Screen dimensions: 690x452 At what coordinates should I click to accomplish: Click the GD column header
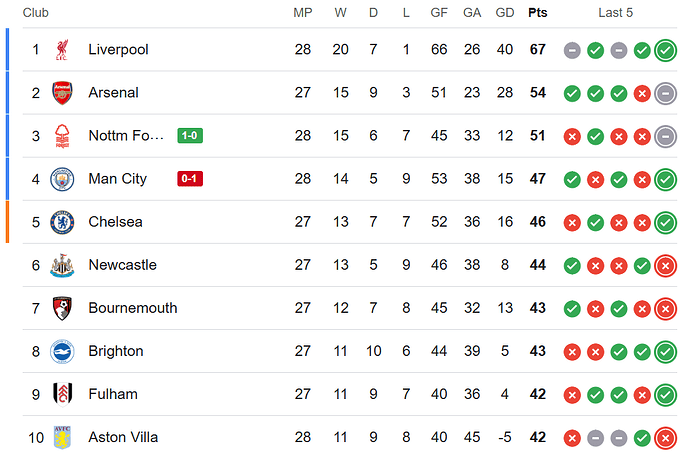[505, 13]
